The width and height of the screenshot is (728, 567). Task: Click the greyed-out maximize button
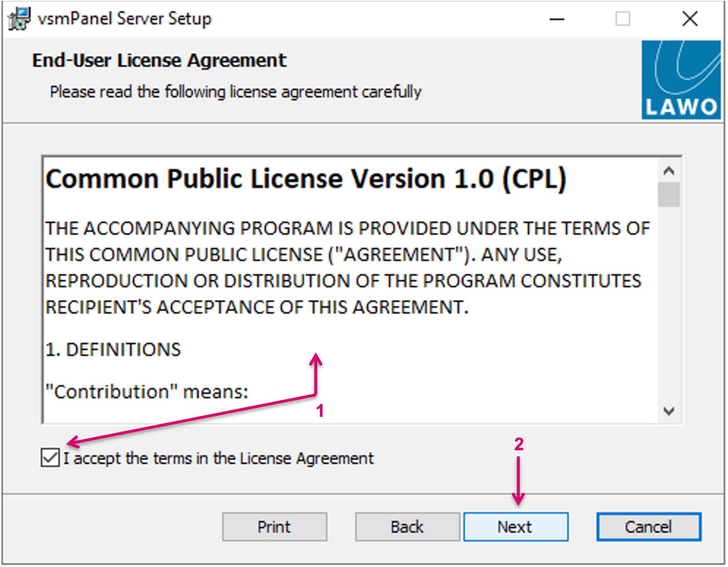pos(622,19)
